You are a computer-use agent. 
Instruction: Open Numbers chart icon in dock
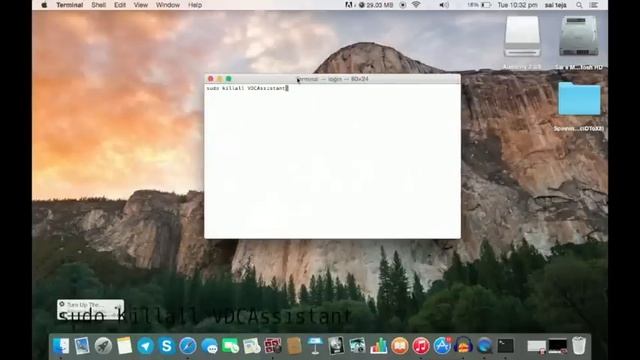pyautogui.click(x=379, y=346)
